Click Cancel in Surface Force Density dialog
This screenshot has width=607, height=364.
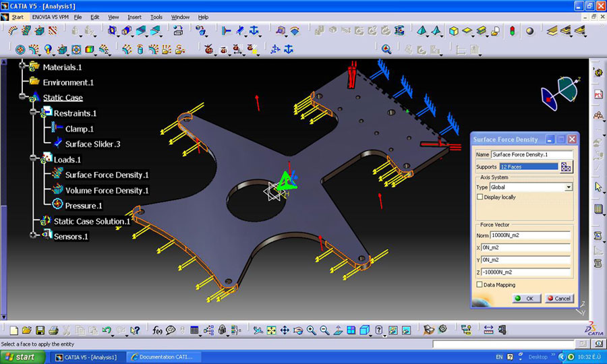[559, 298]
